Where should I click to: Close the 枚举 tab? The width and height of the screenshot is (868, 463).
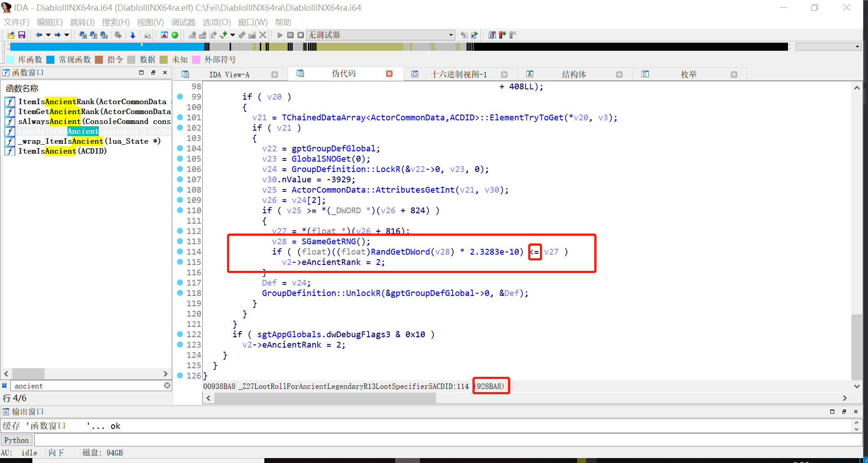[x=734, y=75]
